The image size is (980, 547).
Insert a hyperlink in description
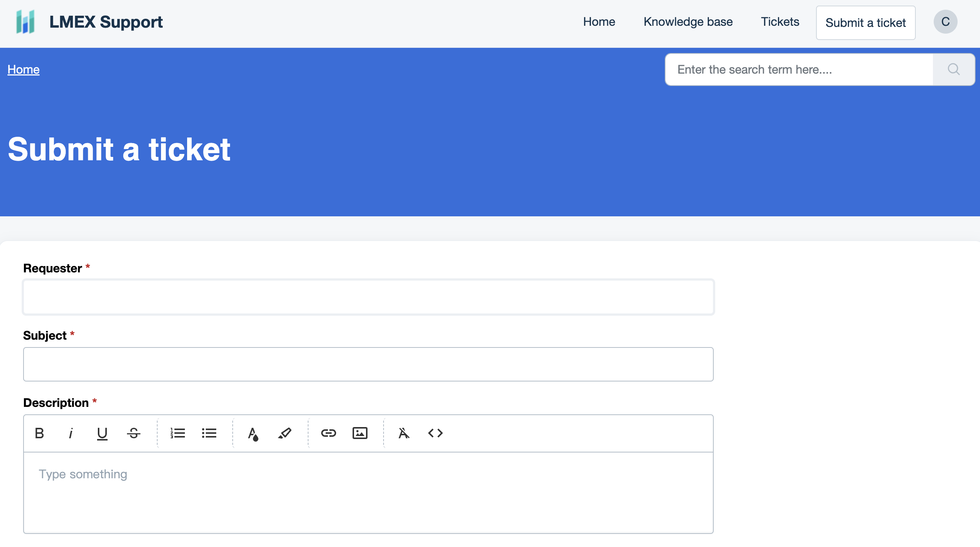328,433
